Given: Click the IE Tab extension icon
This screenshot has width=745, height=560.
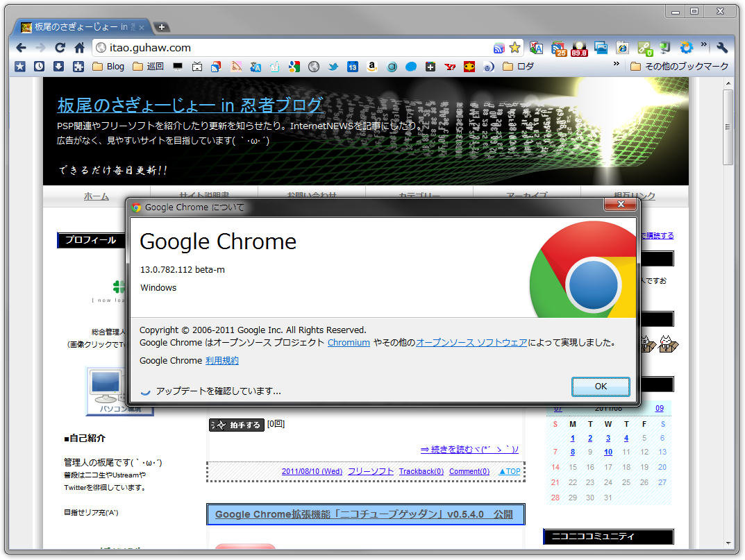Looking at the screenshot, I should coord(622,47).
